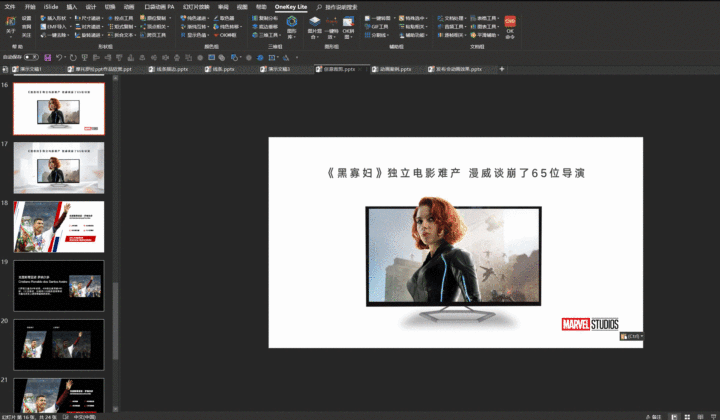Expand the 文档处理 document processing dropdown
The image size is (720, 420).
(466, 18)
